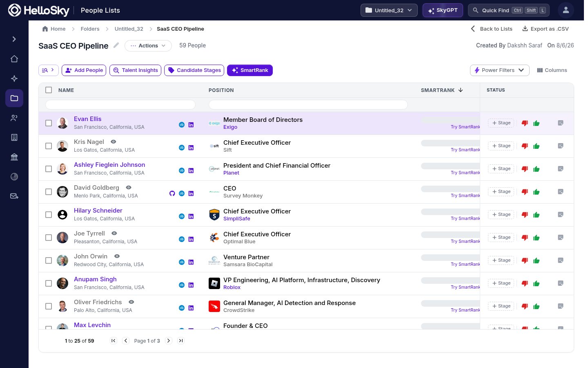Jump to the last page of results
This screenshot has height=368, width=588.
coord(181,341)
